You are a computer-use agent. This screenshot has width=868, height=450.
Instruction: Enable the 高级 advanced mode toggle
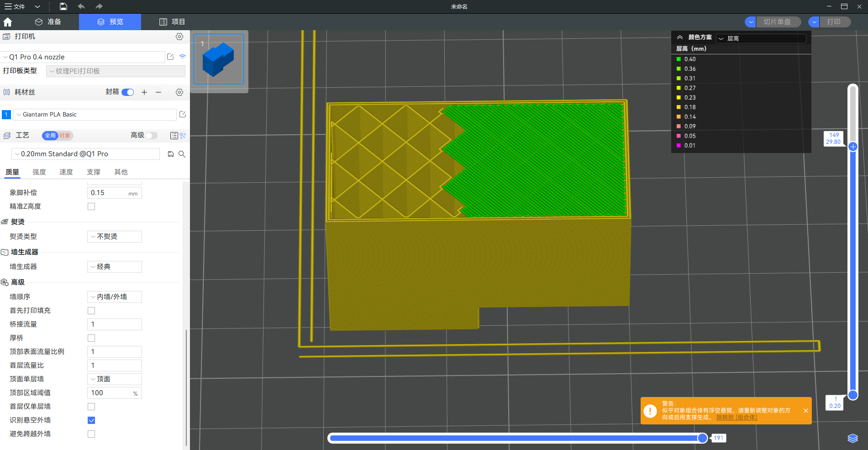coord(152,136)
